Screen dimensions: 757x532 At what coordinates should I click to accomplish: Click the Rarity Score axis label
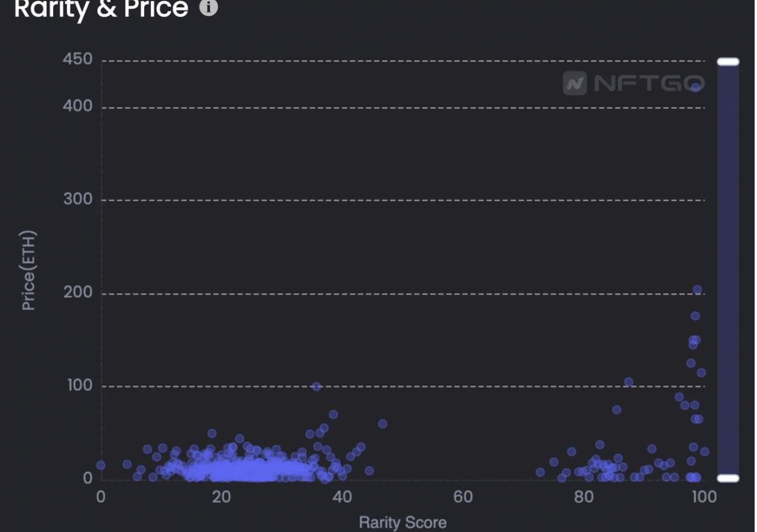403,523
